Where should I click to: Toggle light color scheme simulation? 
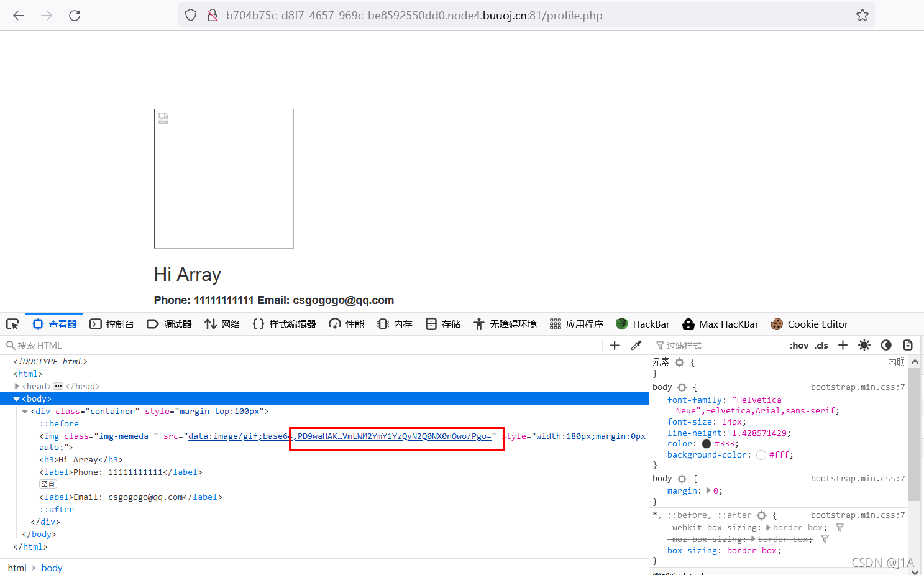(864, 345)
